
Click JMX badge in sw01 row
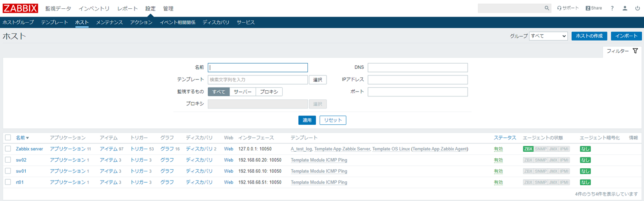pyautogui.click(x=553, y=171)
